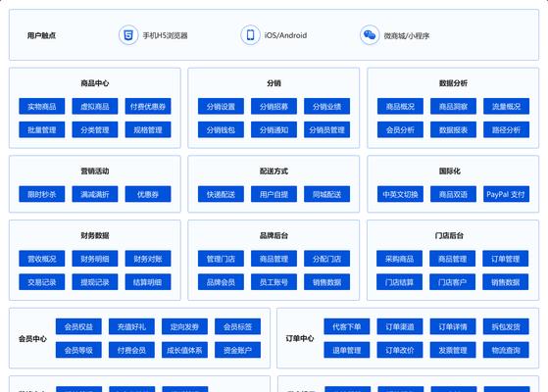Open 财务对账 in 财务数据

coord(148,259)
